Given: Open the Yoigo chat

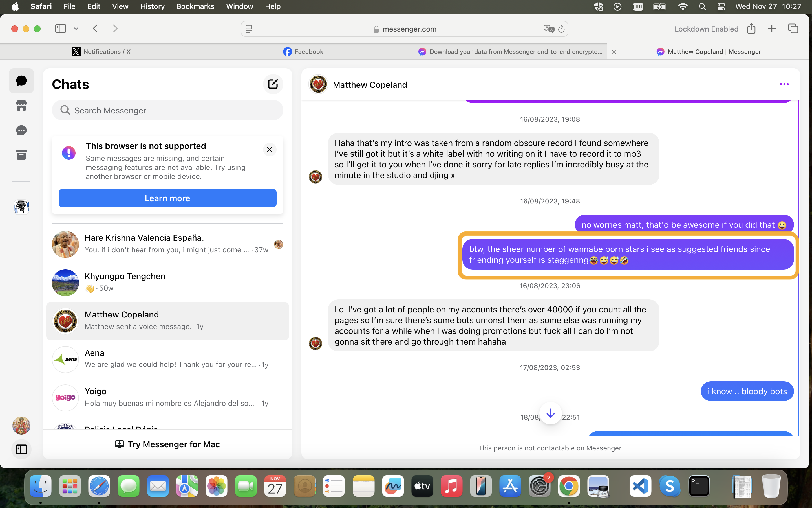Looking at the screenshot, I should [167, 398].
